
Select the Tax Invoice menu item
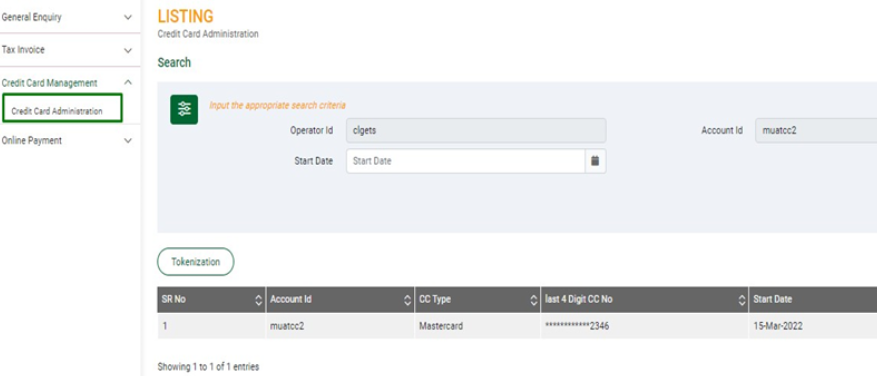tap(23, 50)
